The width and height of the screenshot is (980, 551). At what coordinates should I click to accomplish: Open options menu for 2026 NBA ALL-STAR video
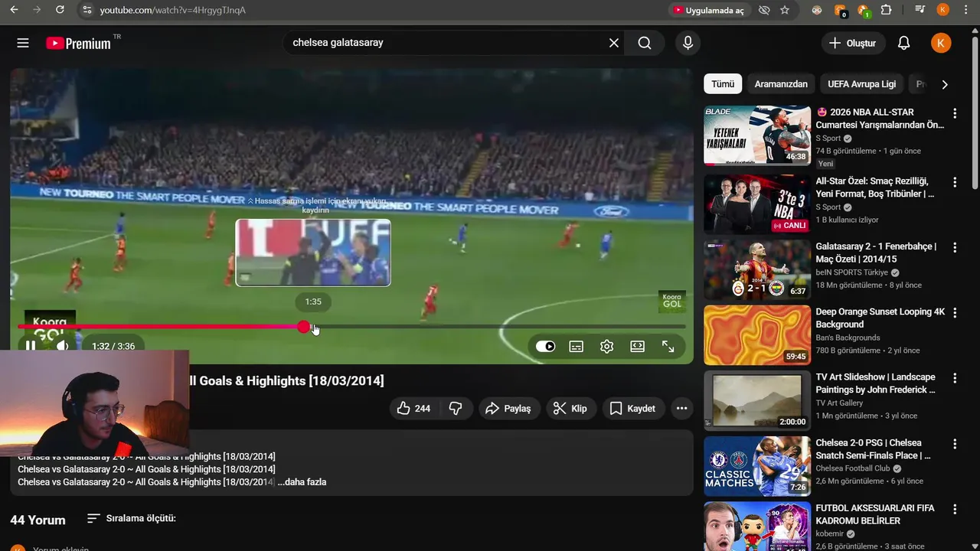tap(955, 113)
